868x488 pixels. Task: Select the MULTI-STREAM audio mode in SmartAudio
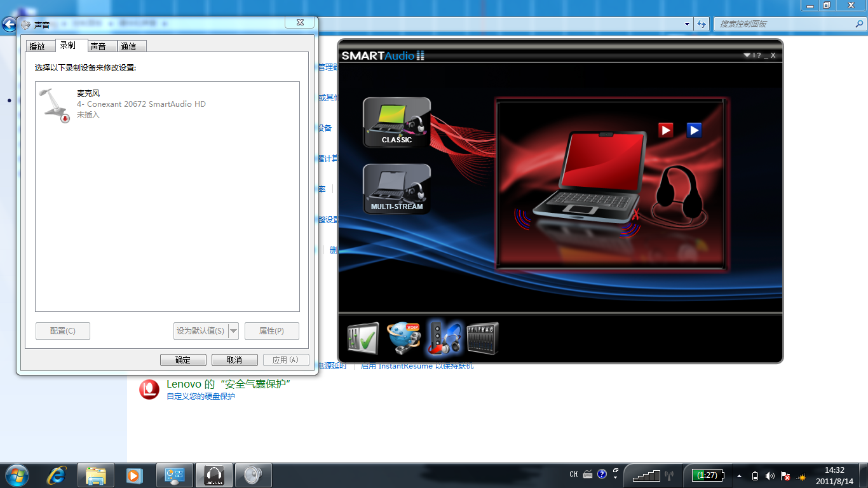click(397, 189)
